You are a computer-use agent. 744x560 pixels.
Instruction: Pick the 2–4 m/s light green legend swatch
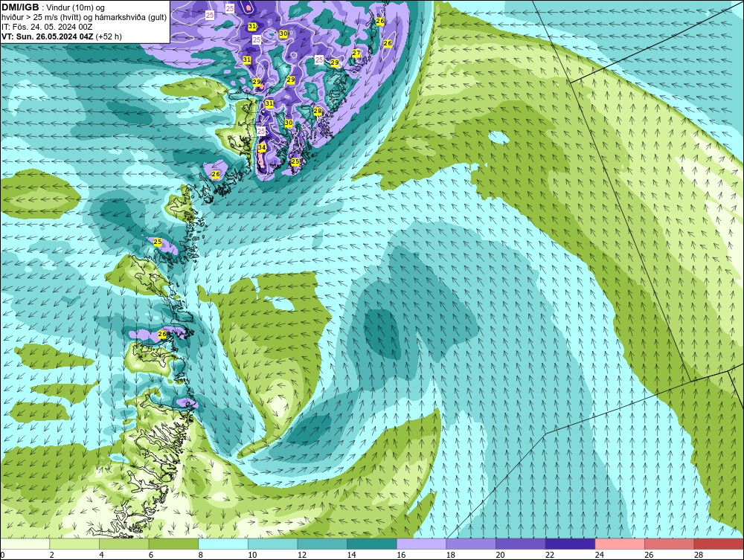(74, 544)
